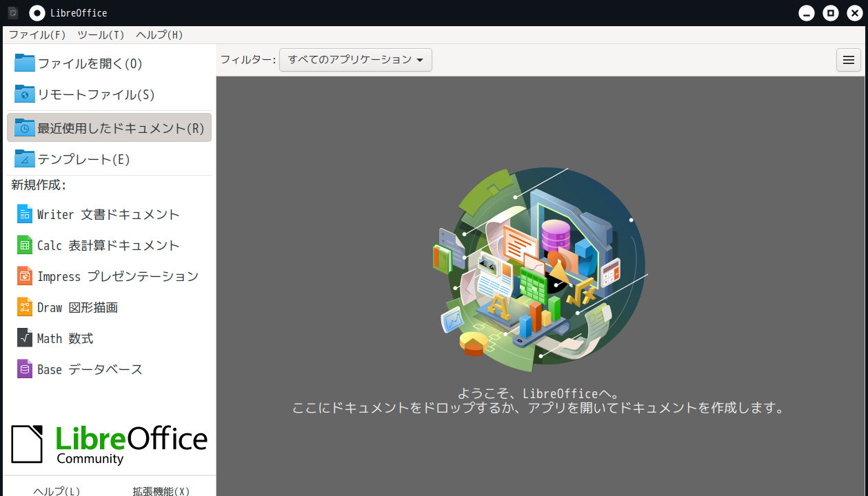Screen dimensions: 868x496
Task: Click the Recent Documents clock folder icon
Action: 24,128
